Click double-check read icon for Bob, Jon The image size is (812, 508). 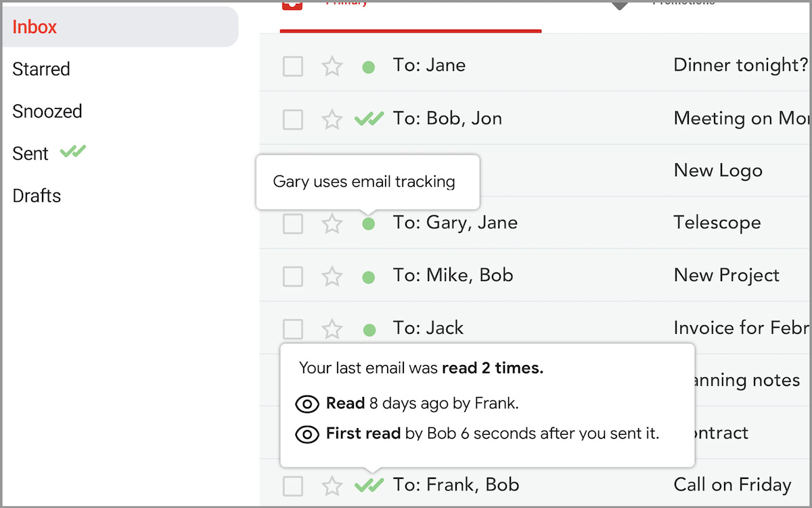(369, 119)
